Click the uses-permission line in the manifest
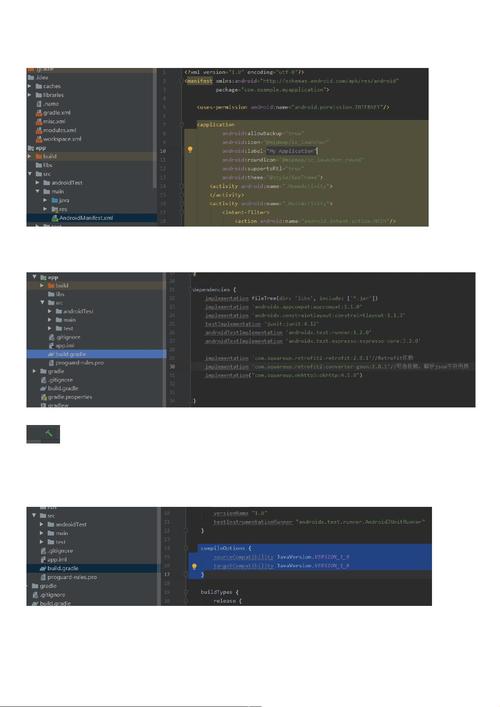This screenshot has width=500, height=707. 293,107
